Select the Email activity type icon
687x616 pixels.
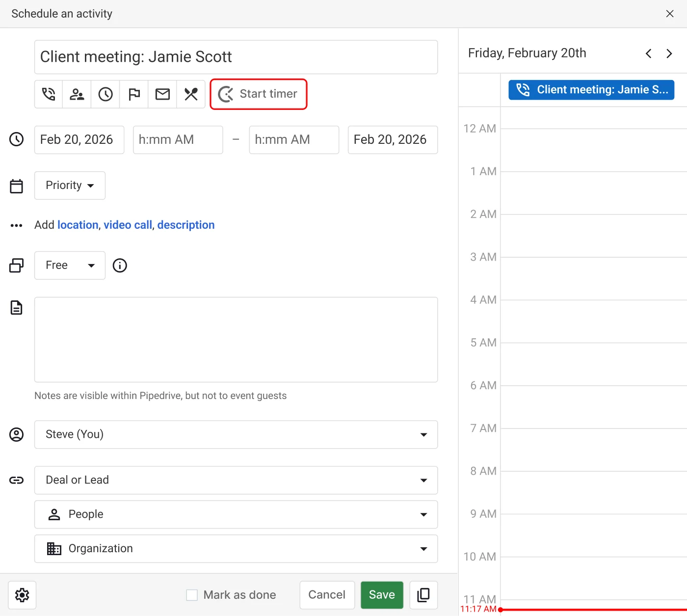(162, 94)
